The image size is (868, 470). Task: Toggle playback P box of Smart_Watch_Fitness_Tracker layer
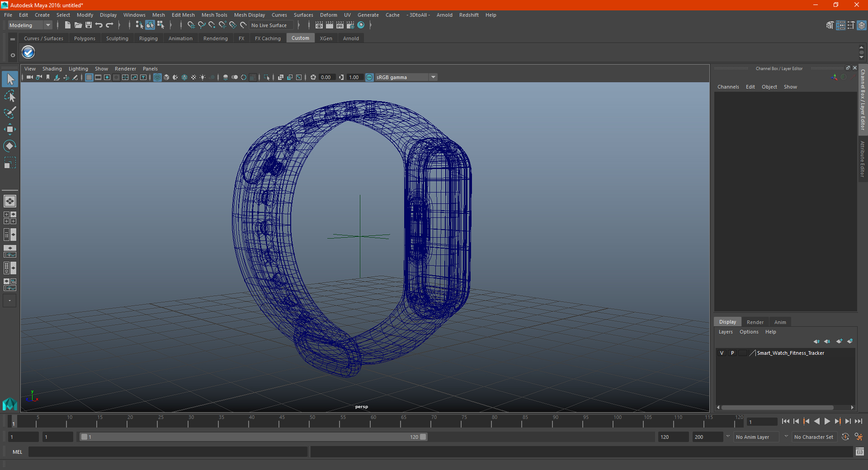point(732,353)
